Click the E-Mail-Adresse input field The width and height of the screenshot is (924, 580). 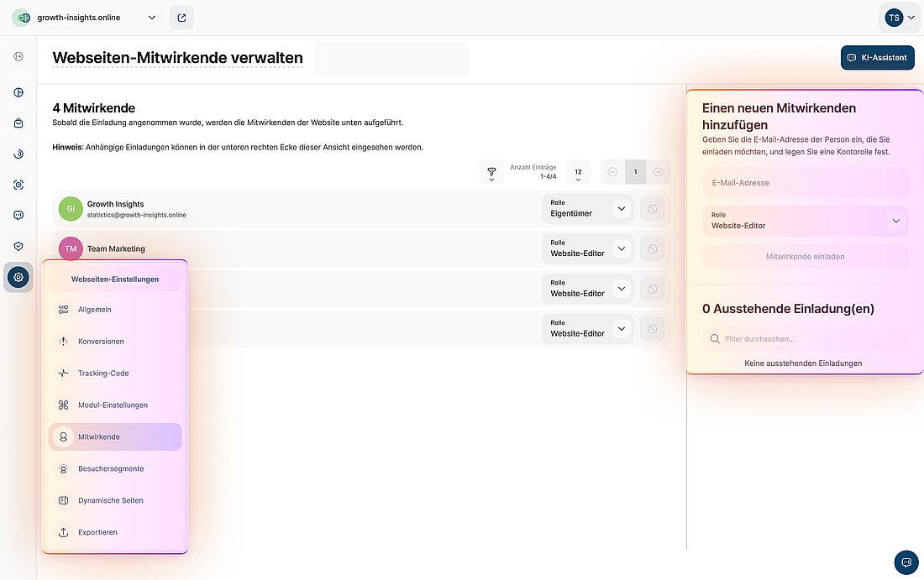(x=804, y=182)
